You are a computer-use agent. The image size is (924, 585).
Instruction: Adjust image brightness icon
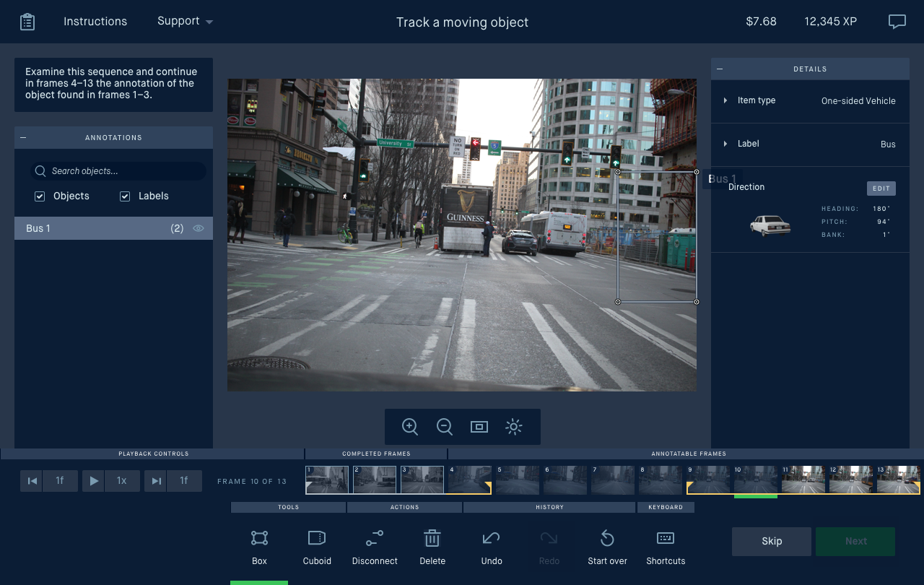pos(514,427)
